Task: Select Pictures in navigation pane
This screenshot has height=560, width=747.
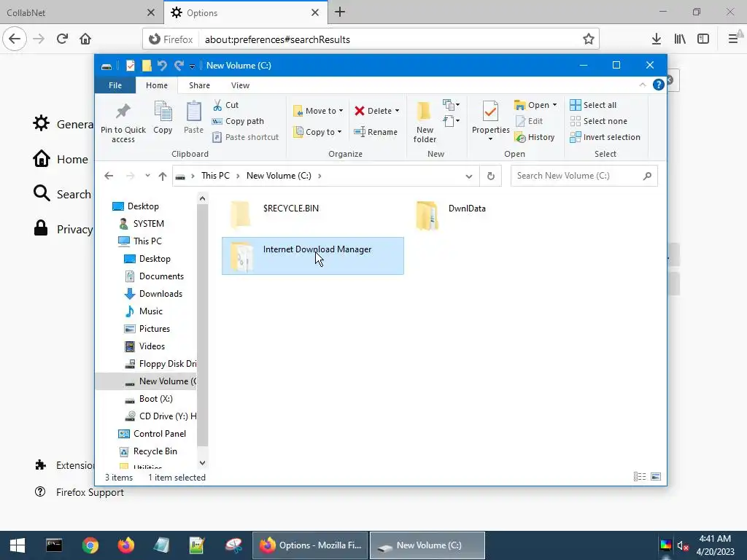Action: [155, 329]
